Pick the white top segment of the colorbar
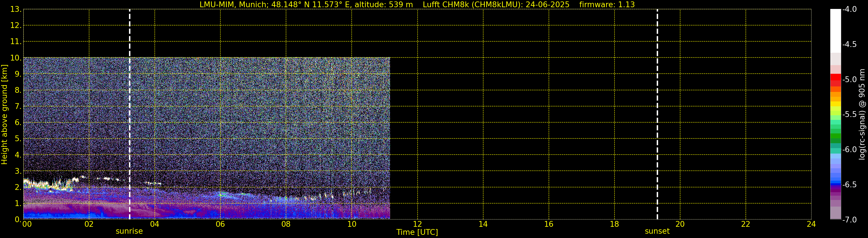The height and width of the screenshot is (238, 868). point(836,31)
